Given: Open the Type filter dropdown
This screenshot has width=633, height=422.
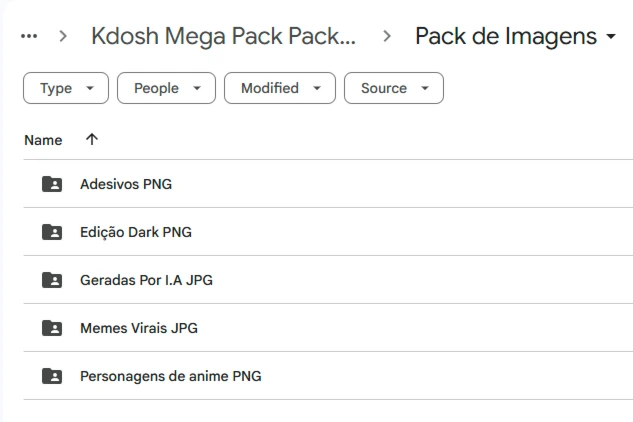Looking at the screenshot, I should 66,88.
